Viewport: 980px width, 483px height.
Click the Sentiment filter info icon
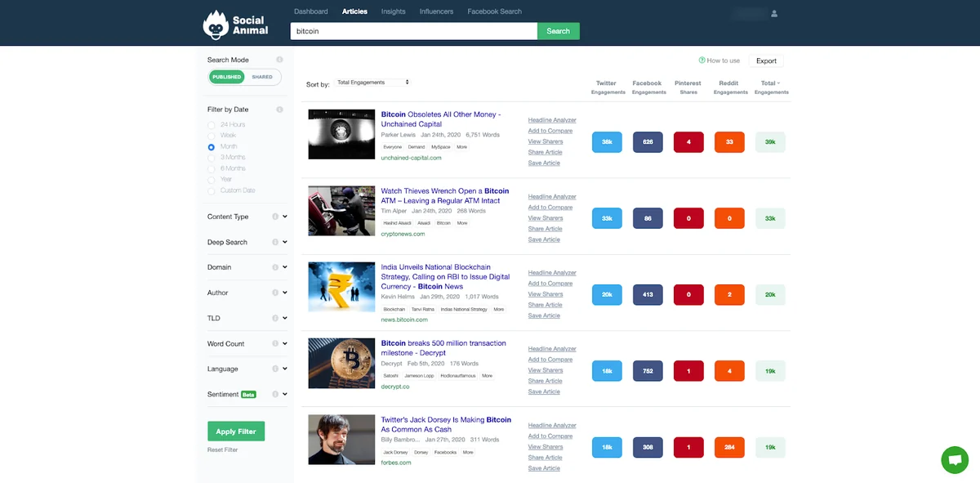275,394
